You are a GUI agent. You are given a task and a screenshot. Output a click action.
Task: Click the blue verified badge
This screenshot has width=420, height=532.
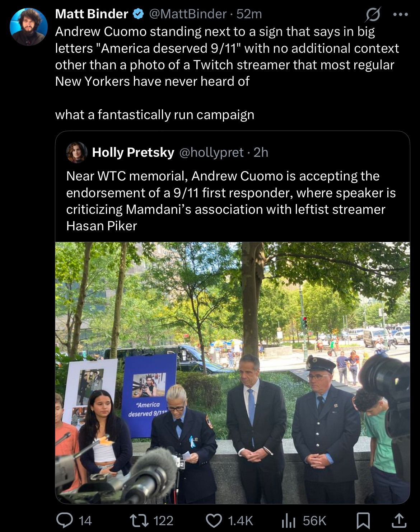pos(138,14)
